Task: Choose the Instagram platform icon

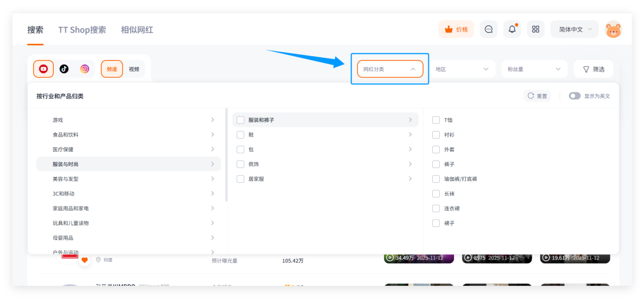Action: (85, 69)
